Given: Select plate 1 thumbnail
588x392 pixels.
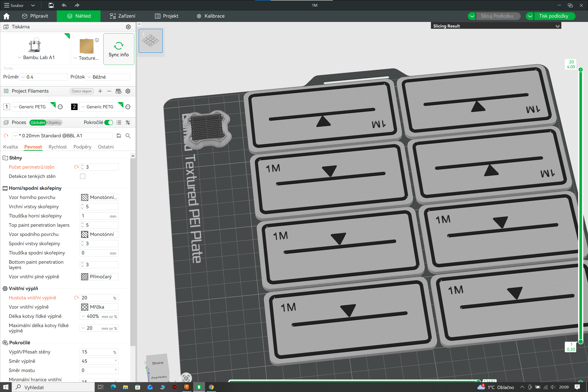Looking at the screenshot, I should coord(150,41).
